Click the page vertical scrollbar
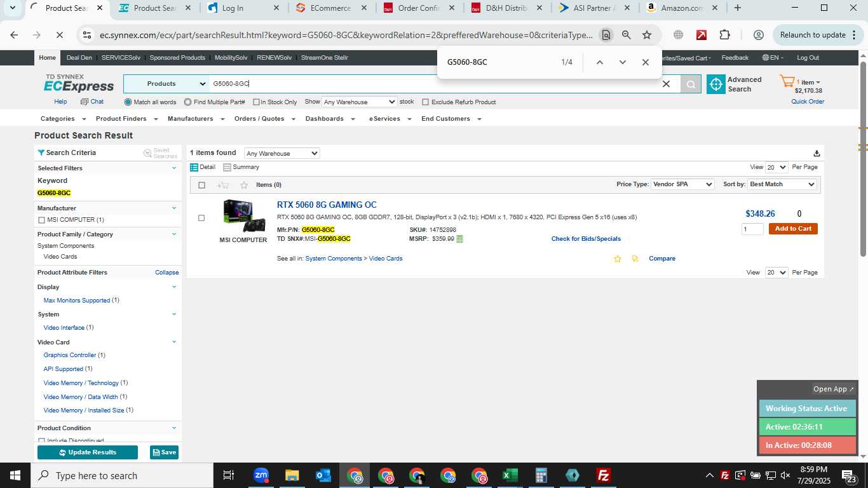Image resolution: width=868 pixels, height=488 pixels. 863,159
